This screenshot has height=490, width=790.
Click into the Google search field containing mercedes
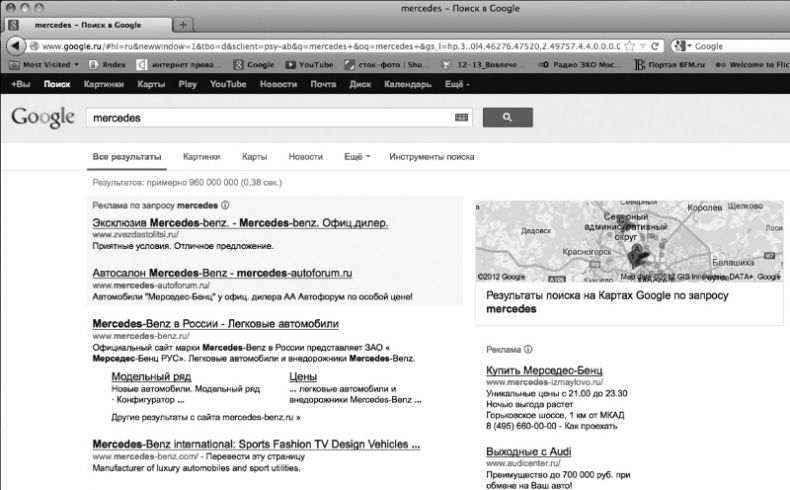[270, 117]
